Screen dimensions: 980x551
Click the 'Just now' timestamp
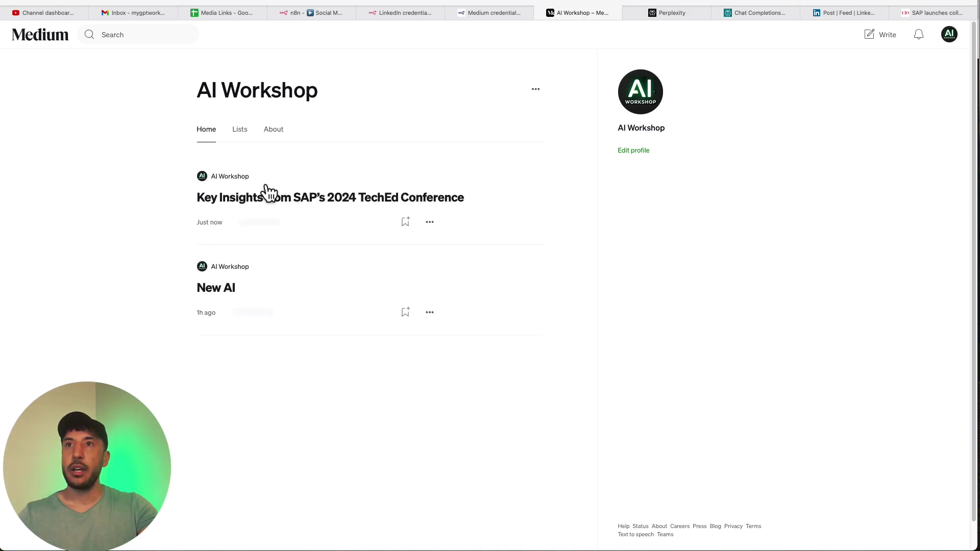(209, 222)
